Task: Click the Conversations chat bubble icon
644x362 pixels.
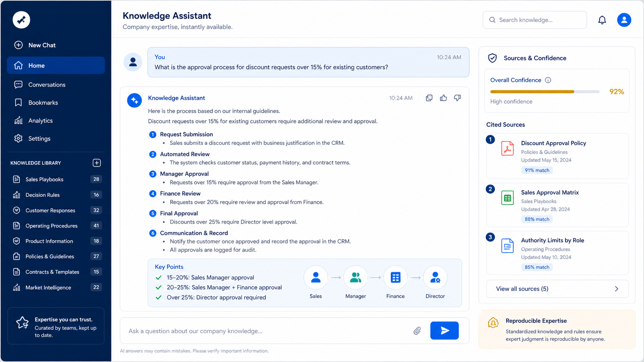Action: pyautogui.click(x=18, y=85)
